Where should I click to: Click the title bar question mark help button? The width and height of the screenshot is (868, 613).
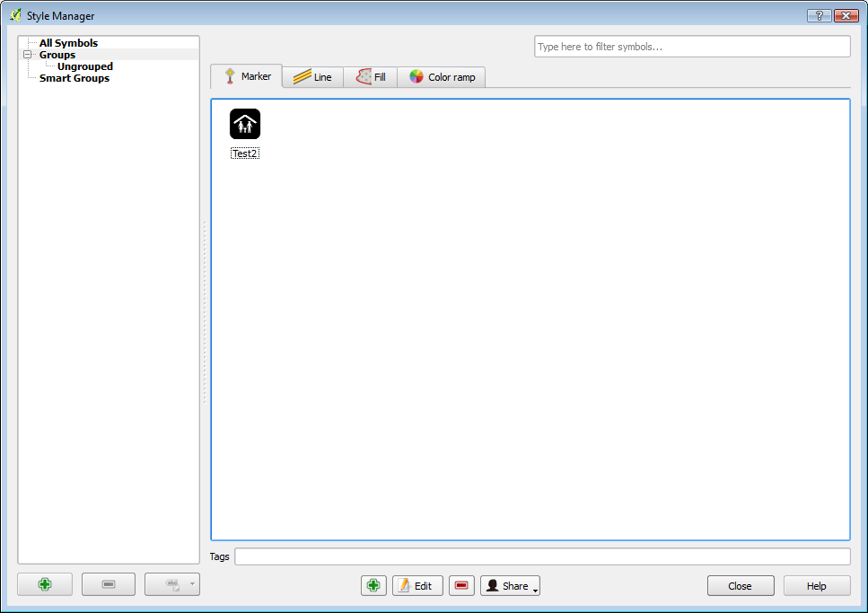820,15
